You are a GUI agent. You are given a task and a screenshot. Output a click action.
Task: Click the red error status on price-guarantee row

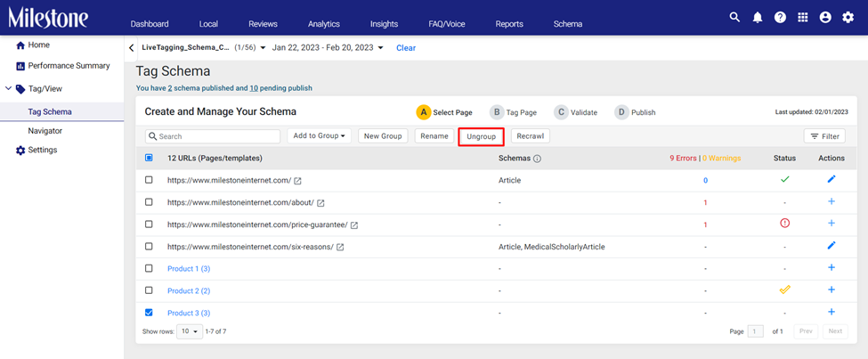[784, 224]
